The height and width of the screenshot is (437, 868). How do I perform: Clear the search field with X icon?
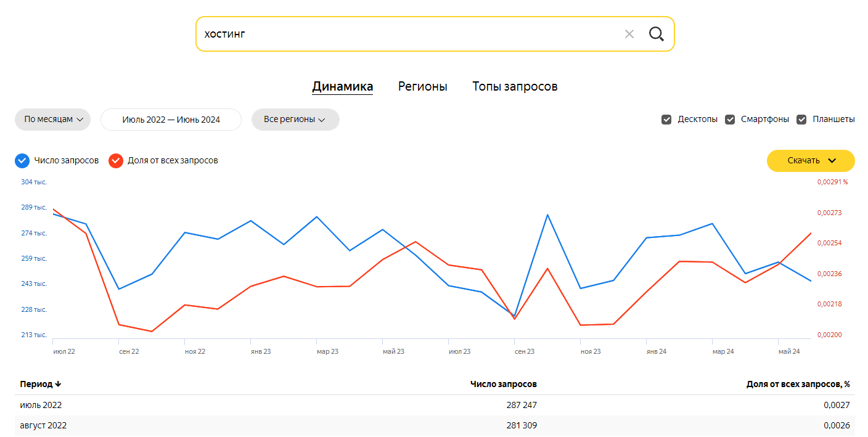tap(629, 34)
